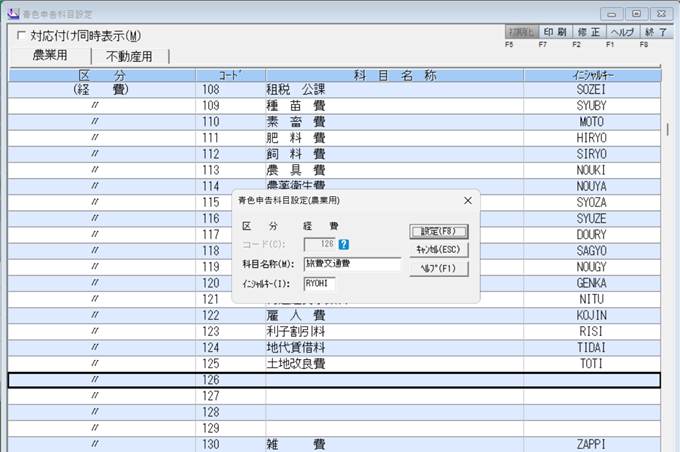Click the ZAPPI initial key cell
The image size is (680, 452).
click(592, 445)
